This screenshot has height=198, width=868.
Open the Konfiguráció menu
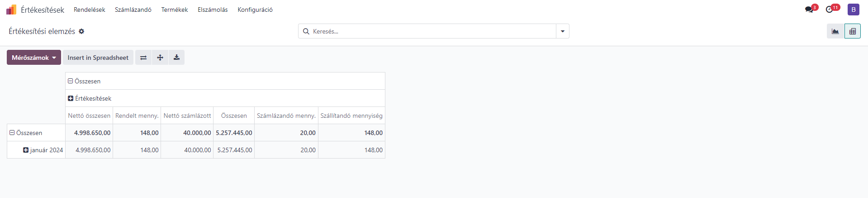click(x=255, y=10)
